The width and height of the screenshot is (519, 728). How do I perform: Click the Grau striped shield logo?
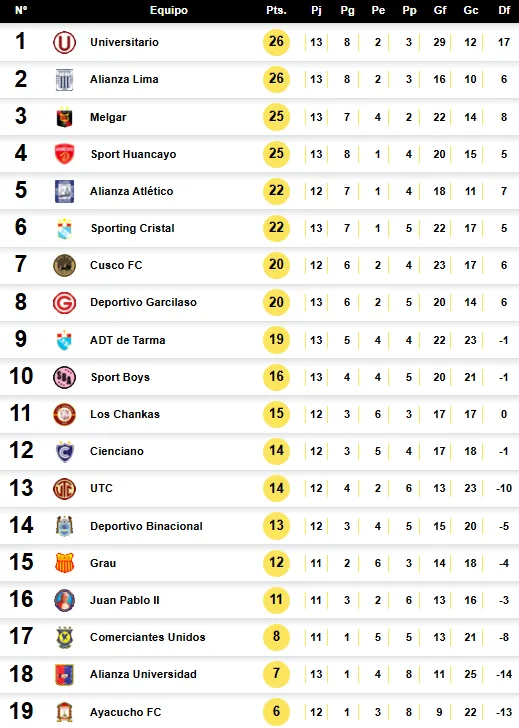[x=64, y=563]
